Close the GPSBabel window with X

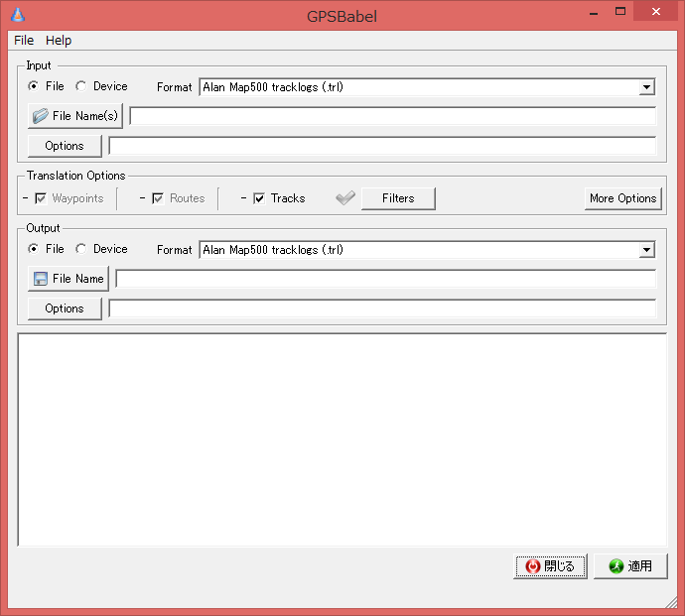pyautogui.click(x=656, y=12)
